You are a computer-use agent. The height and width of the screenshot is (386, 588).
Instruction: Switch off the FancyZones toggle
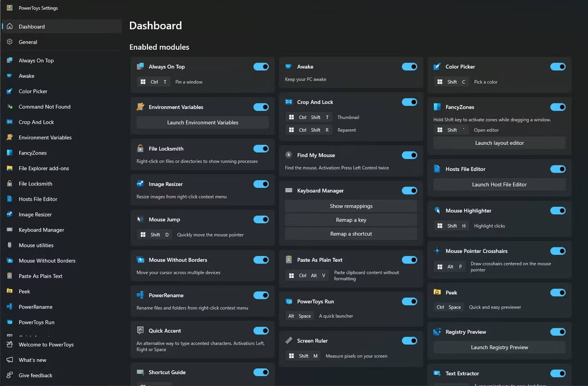tap(558, 107)
